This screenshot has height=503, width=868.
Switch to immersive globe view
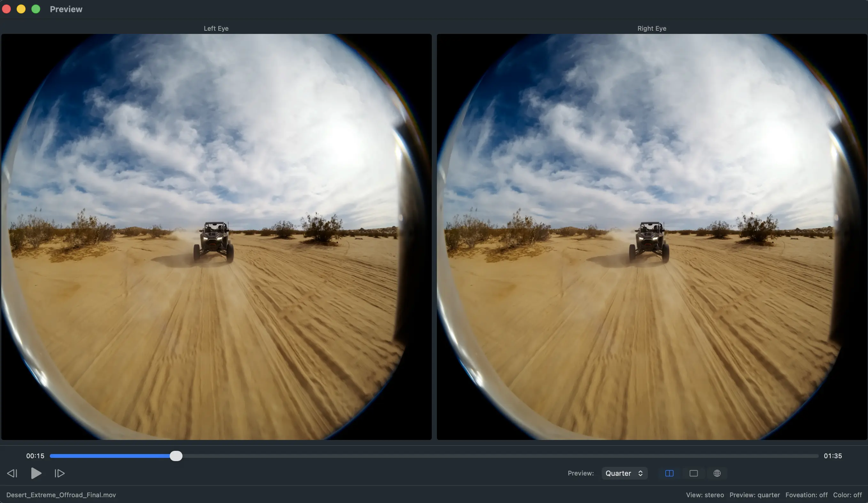pyautogui.click(x=717, y=473)
